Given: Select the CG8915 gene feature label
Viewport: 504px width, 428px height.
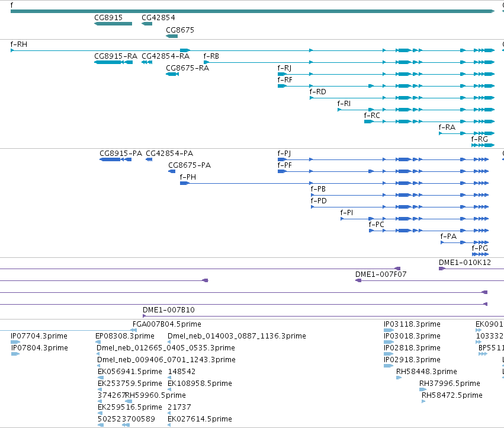Looking at the screenshot, I should 108,18.
